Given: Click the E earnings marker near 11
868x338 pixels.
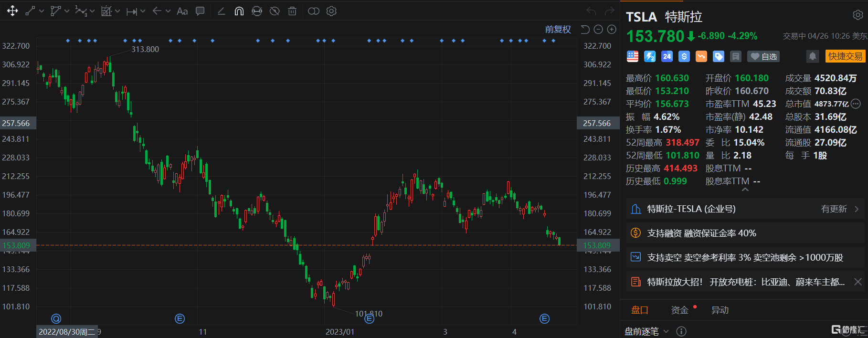Looking at the screenshot, I should [x=180, y=318].
